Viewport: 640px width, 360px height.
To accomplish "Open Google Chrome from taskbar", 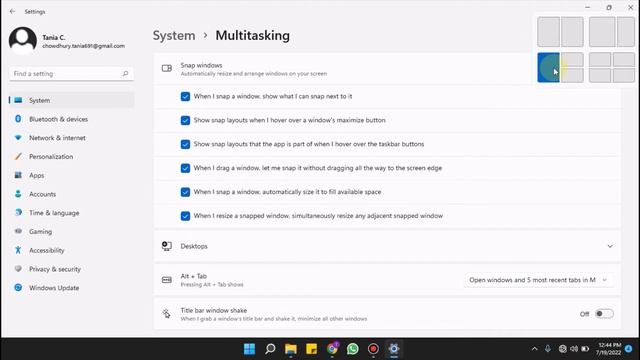I will point(332,349).
